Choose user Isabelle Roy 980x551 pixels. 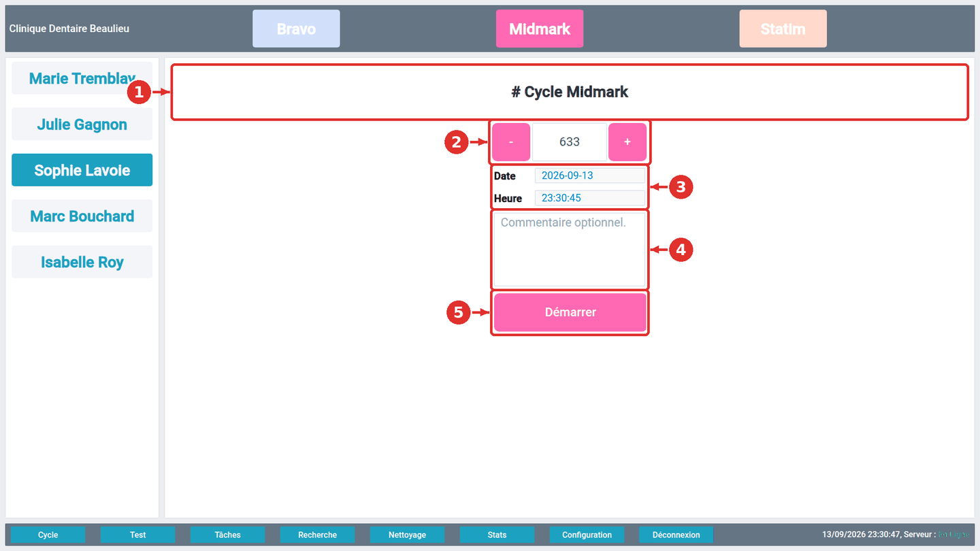tap(82, 262)
